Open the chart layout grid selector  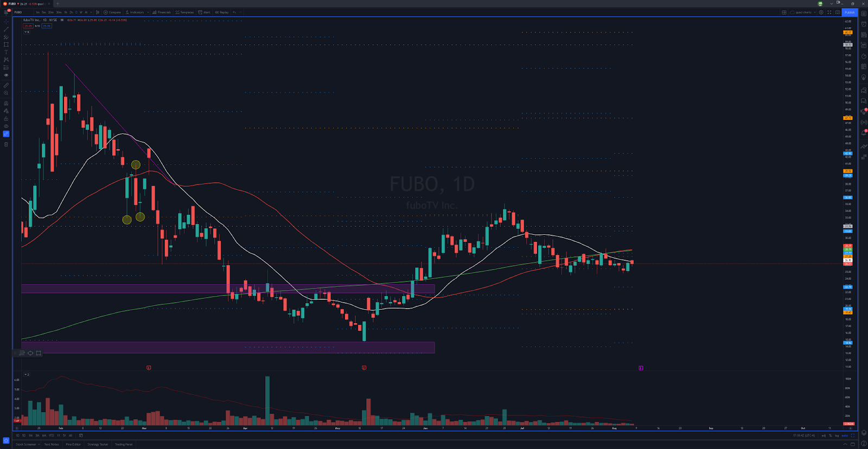(x=784, y=12)
